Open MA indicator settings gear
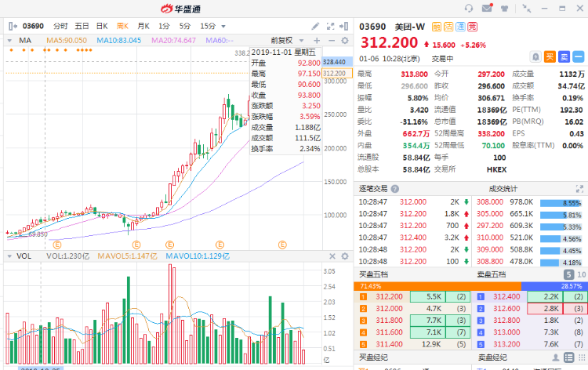 (345, 41)
